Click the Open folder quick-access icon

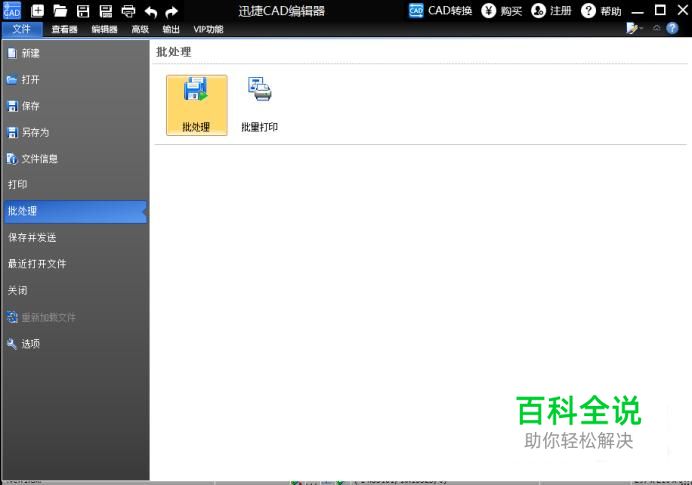click(x=60, y=11)
